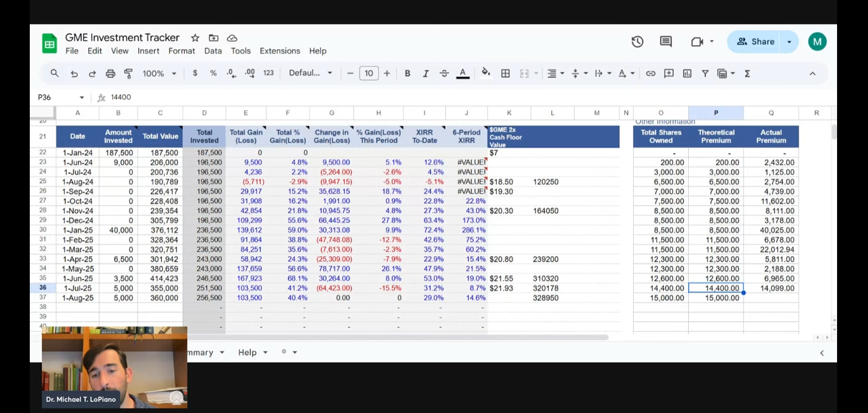868x413 pixels.
Task: Open the 100% zoom dropdown
Action: [159, 73]
